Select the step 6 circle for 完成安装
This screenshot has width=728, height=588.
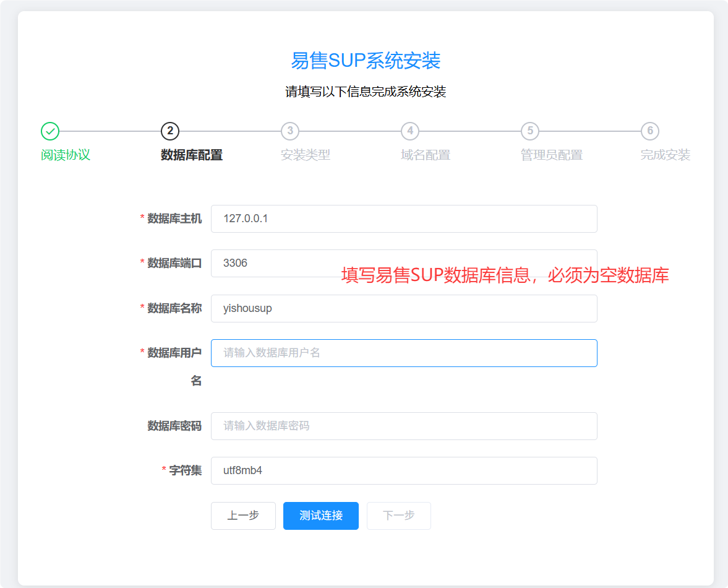click(649, 131)
